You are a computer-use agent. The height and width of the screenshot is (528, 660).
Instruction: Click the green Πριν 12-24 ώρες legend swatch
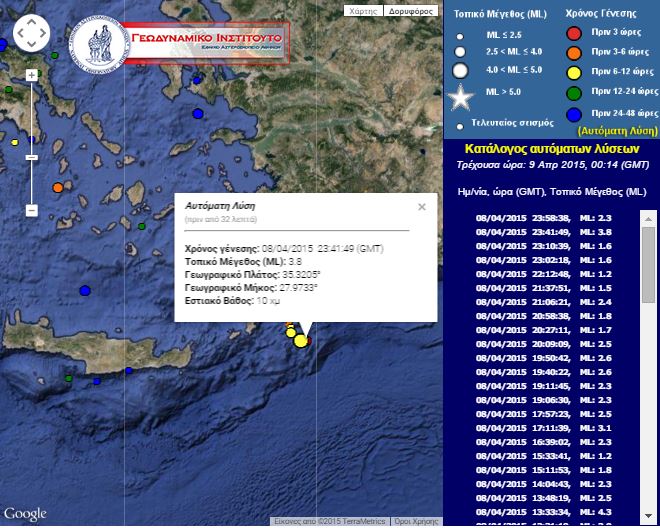pyautogui.click(x=574, y=93)
